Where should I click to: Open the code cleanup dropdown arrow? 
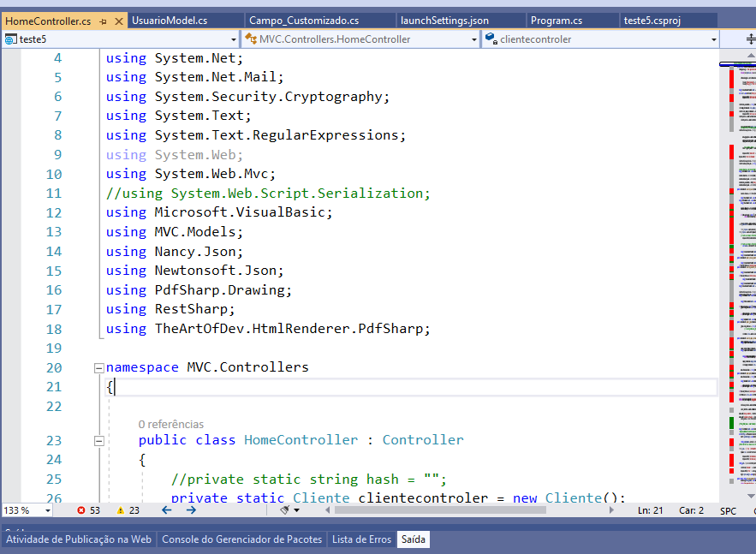coord(296,510)
